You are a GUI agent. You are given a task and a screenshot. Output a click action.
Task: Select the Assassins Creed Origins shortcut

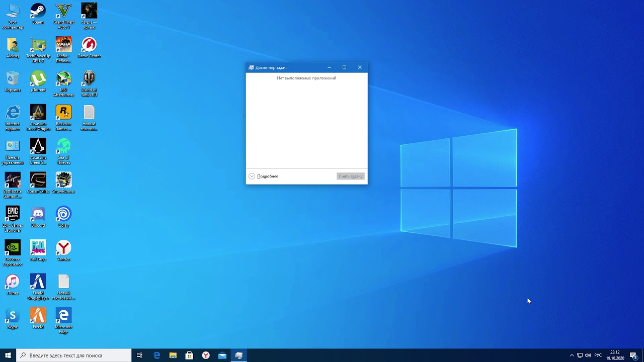[x=38, y=118]
